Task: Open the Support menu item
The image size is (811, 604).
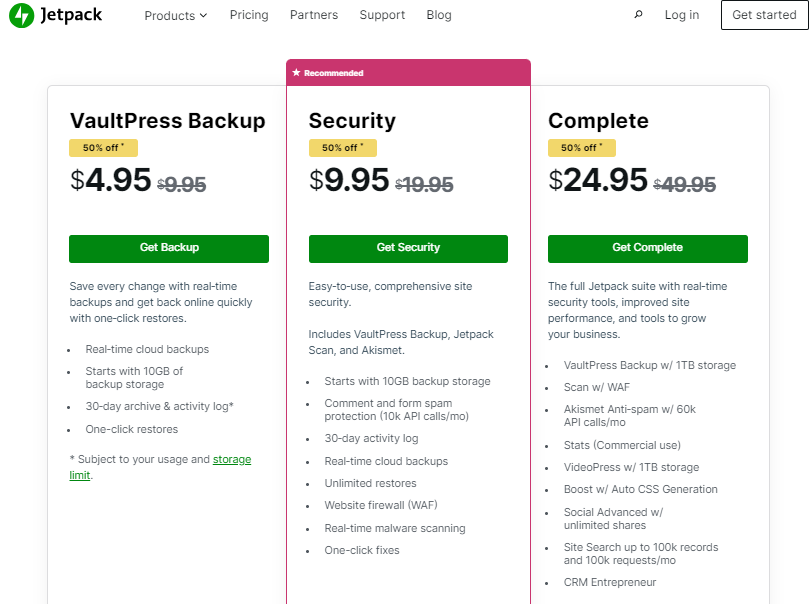Action: pyautogui.click(x=382, y=15)
